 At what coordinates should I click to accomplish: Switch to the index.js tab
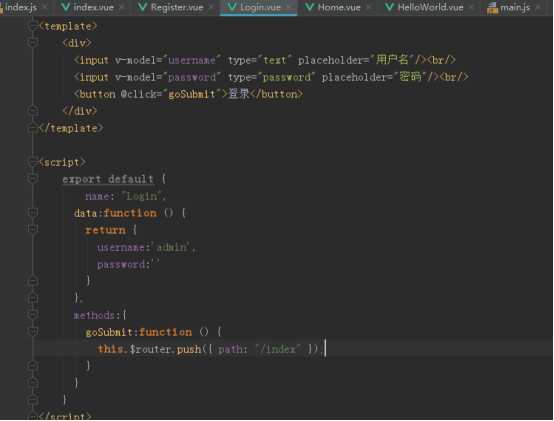(19, 7)
